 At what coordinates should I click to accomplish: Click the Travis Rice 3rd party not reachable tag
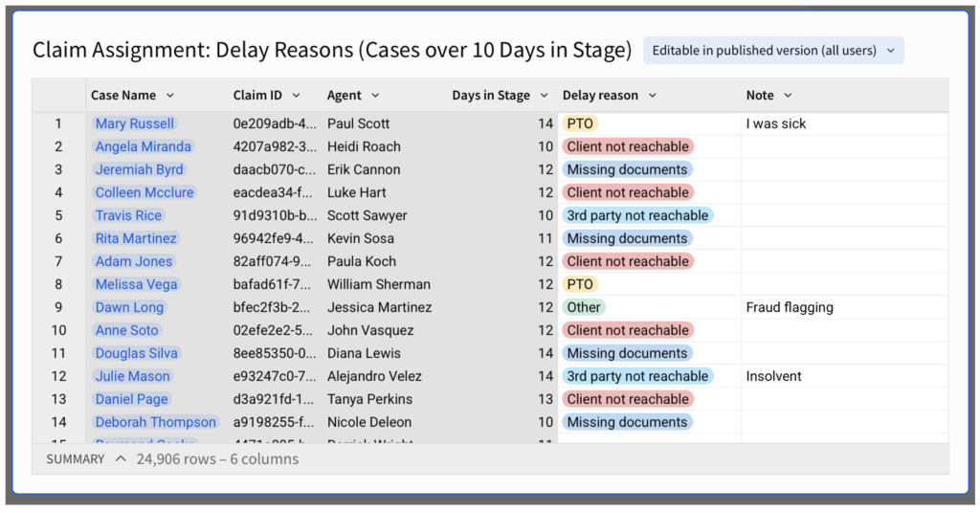coord(637,215)
